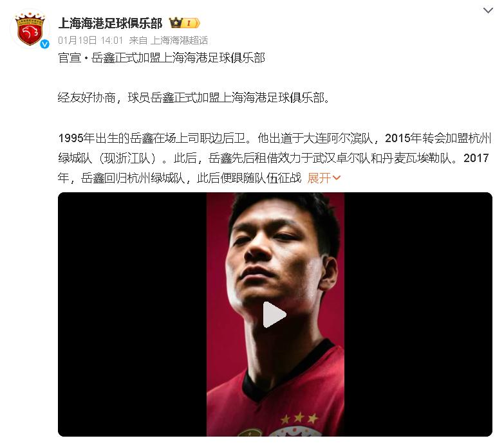Open the 上海海港超话 super topic link
Image resolution: width=504 pixels, height=445 pixels.
(x=179, y=40)
